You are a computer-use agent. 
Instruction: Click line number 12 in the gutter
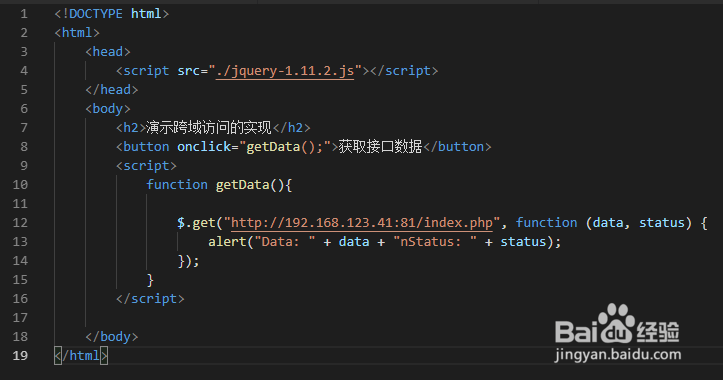pos(20,223)
